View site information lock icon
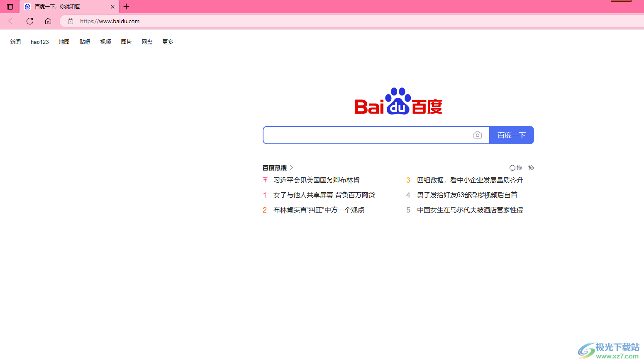This screenshot has width=644, height=363. tap(71, 21)
